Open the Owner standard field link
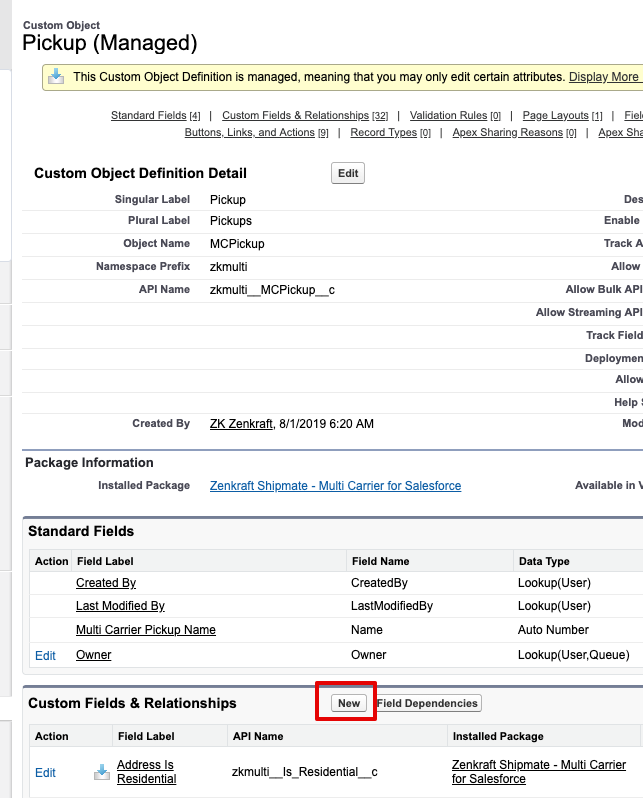Viewport: 643px width, 798px height. (93, 654)
